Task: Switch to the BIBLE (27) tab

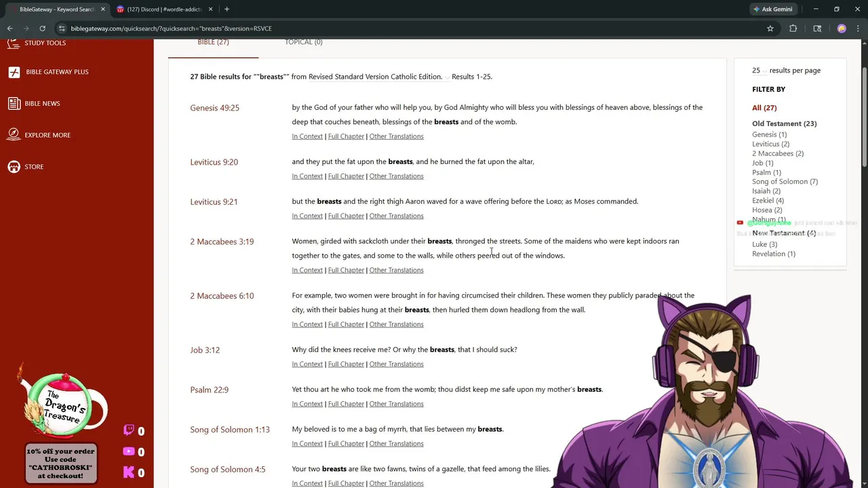Action: coord(213,42)
